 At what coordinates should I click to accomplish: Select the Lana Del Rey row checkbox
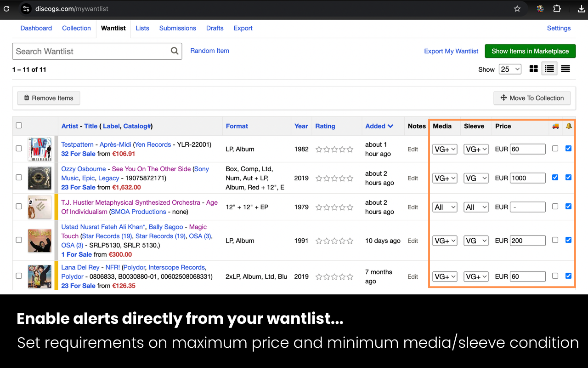point(19,276)
